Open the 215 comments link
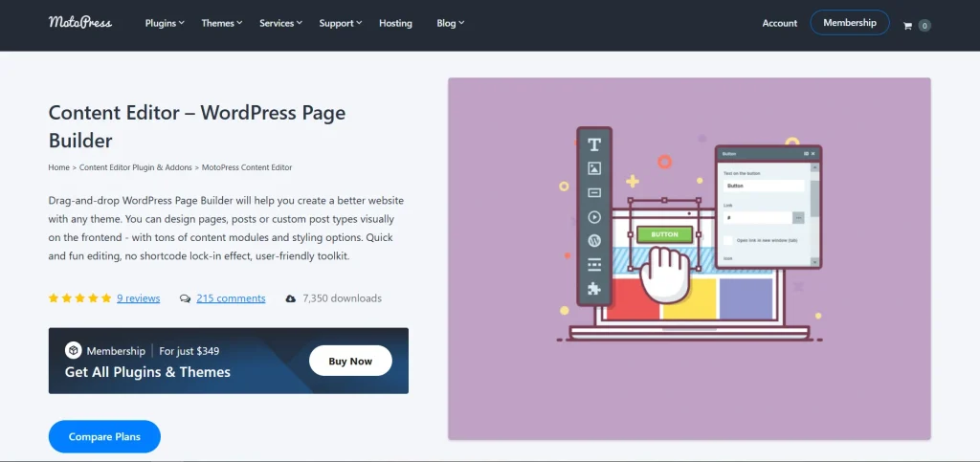This screenshot has height=462, width=980. [231, 298]
